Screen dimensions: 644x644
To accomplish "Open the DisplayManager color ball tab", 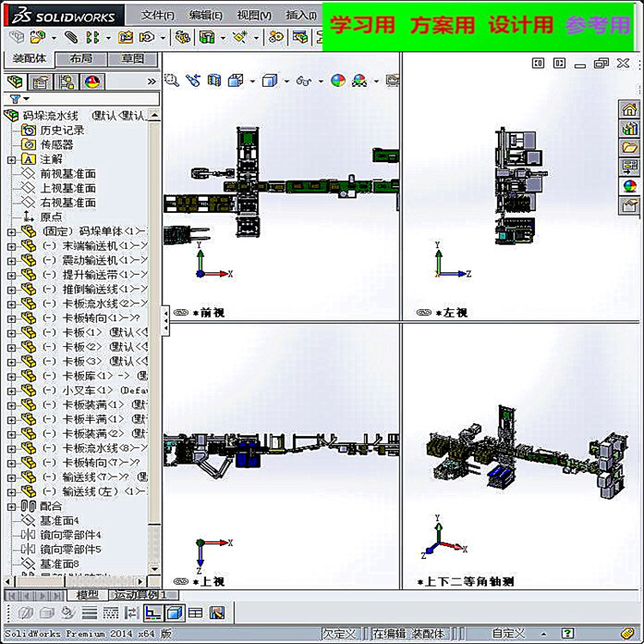I will pos(93,82).
